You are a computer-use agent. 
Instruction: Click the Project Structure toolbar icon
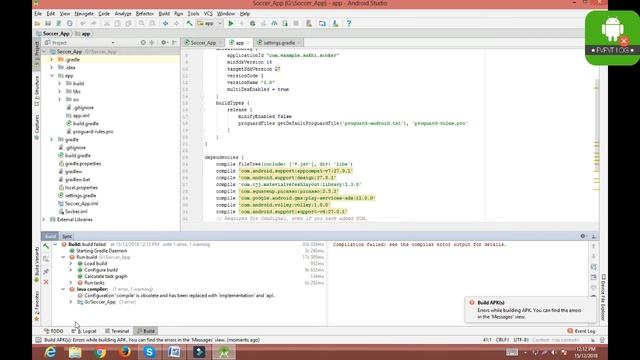[322, 24]
